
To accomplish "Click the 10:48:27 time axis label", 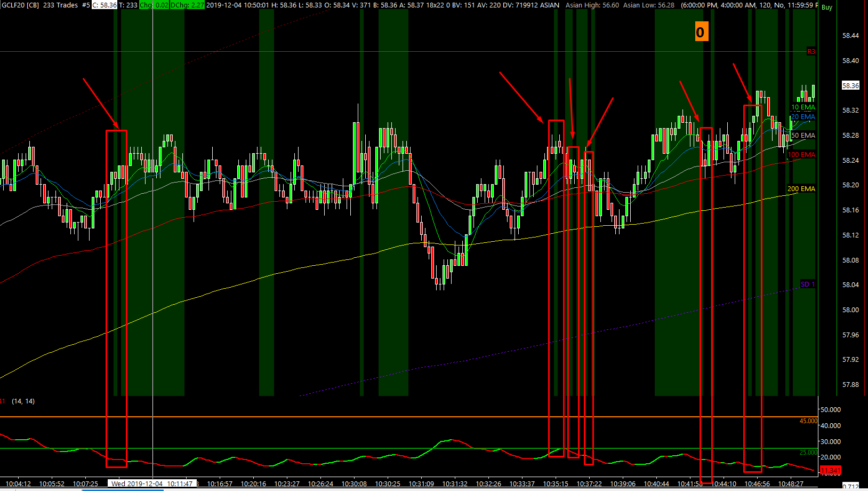I will coord(791,484).
